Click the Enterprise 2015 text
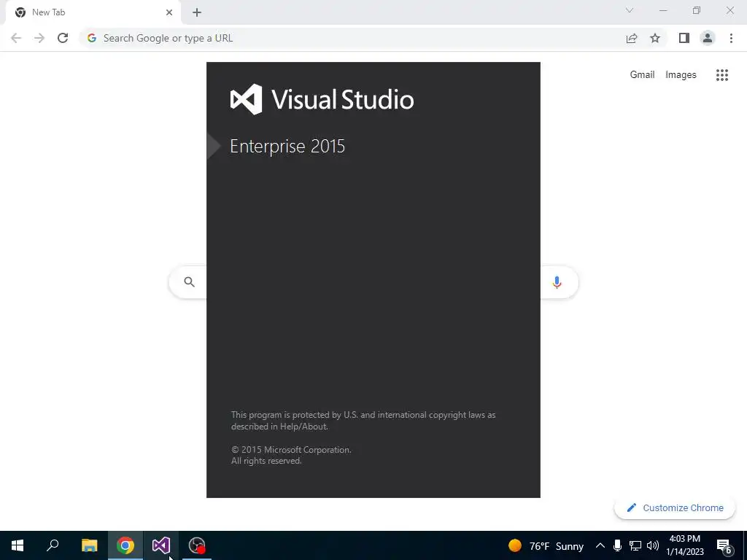This screenshot has width=747, height=560. pyautogui.click(x=287, y=146)
